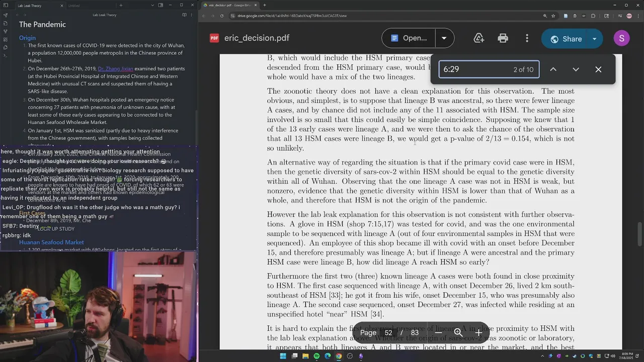The height and width of the screenshot is (362, 644).
Task: Expand the Obsidian tab list chevron
Action: [152, 6]
